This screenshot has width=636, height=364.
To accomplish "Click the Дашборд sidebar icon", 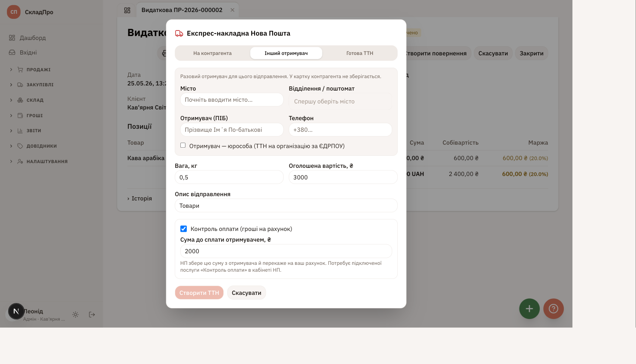I will point(12,38).
